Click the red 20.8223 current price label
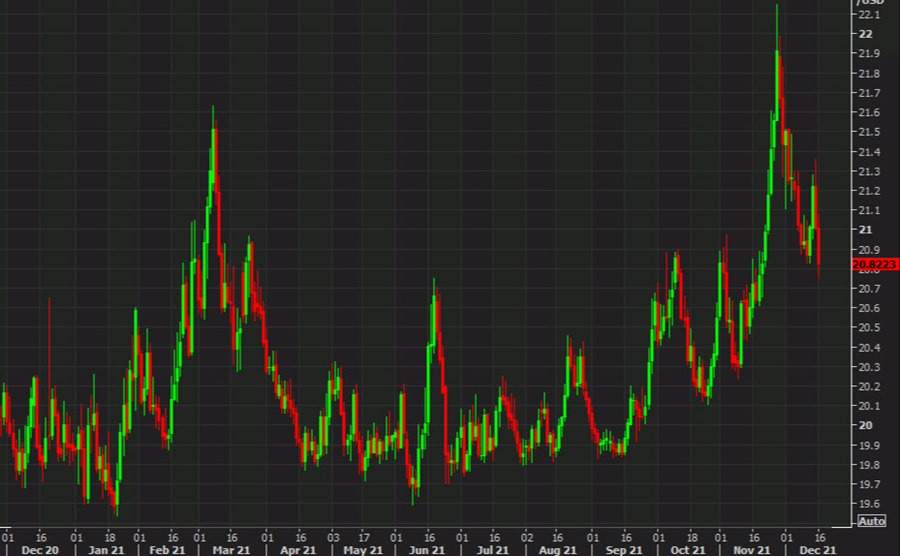The image size is (900, 556). 874,264
